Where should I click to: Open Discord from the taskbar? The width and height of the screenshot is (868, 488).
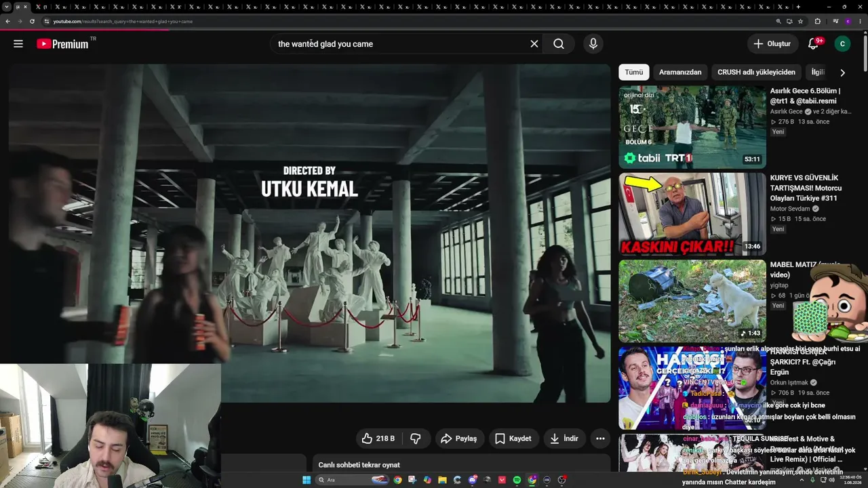(x=473, y=480)
